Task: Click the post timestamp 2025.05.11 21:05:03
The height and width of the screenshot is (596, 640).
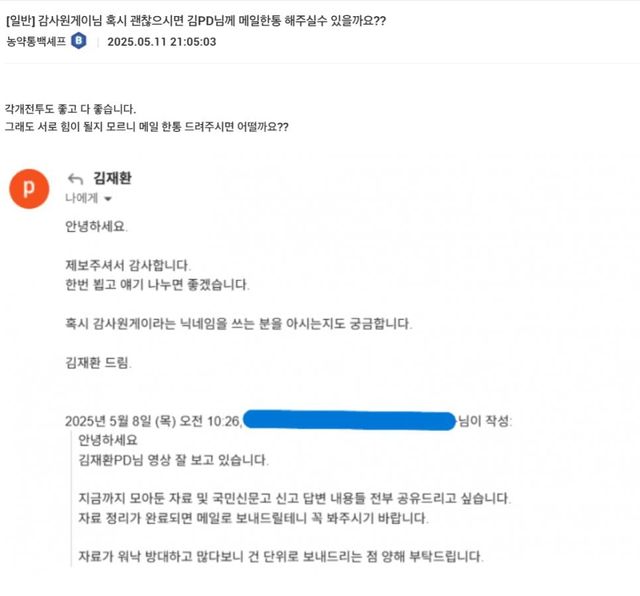Action: 162,42
